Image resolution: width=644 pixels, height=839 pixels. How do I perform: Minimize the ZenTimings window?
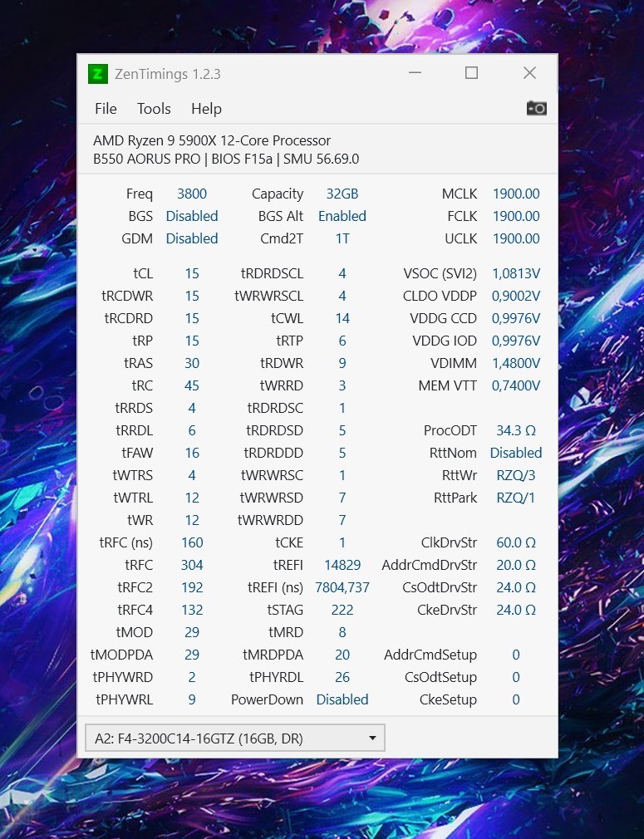pyautogui.click(x=415, y=73)
